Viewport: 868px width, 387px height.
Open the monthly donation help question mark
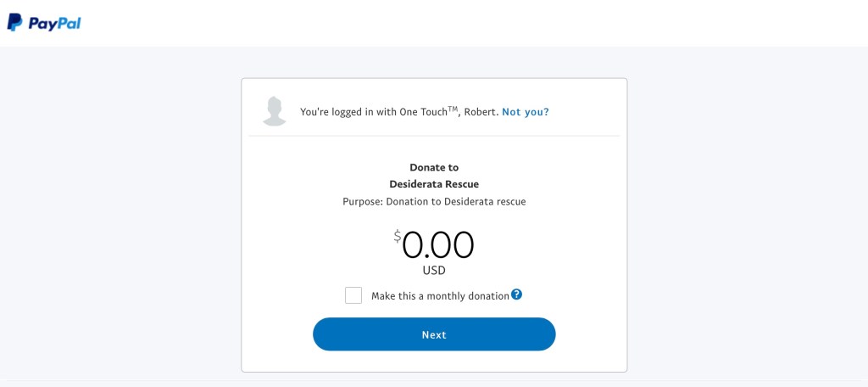[516, 294]
